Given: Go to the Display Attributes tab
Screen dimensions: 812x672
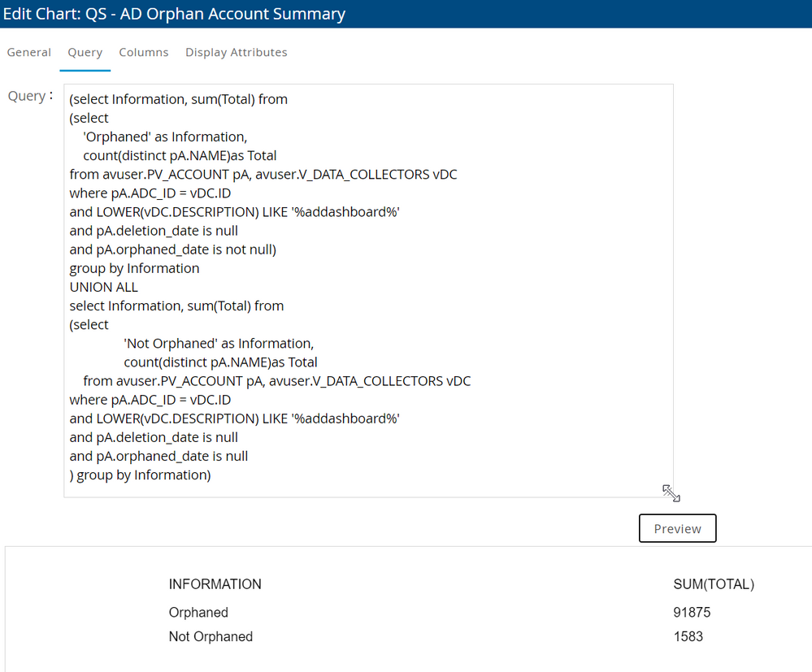Looking at the screenshot, I should pos(236,52).
